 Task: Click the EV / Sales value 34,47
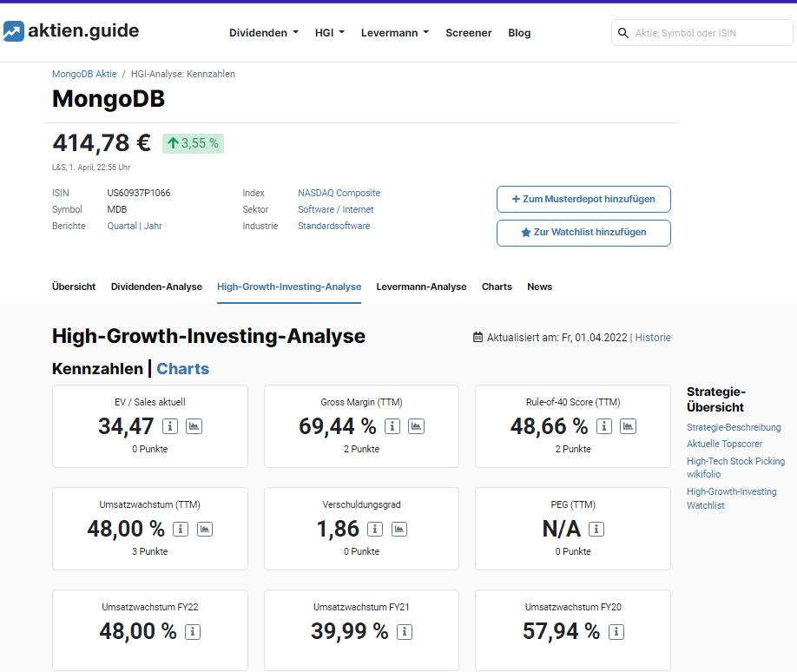[x=126, y=426]
